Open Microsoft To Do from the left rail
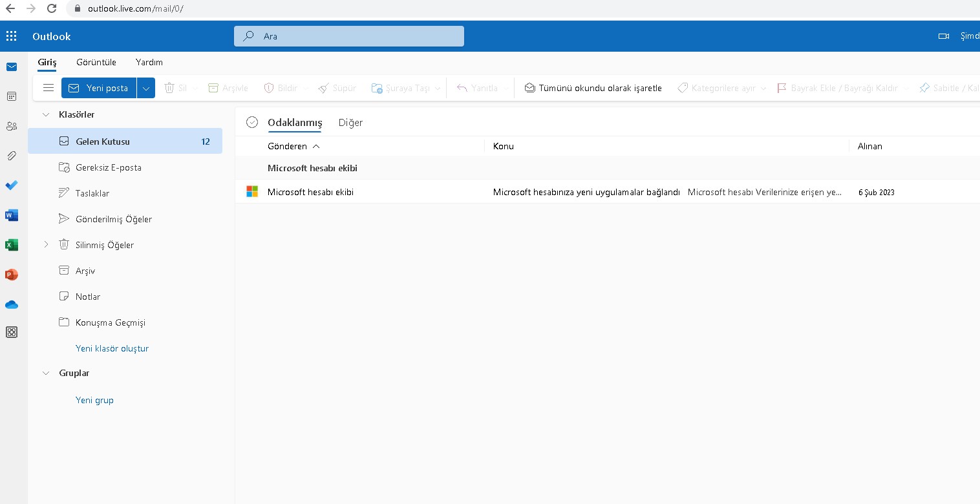 pyautogui.click(x=11, y=185)
